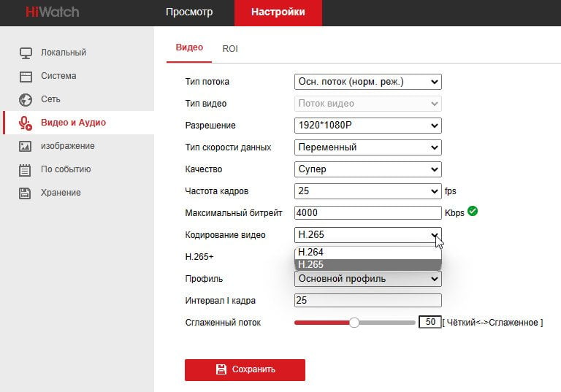
Task: Choose H.265 from encoding list
Action: tap(368, 265)
